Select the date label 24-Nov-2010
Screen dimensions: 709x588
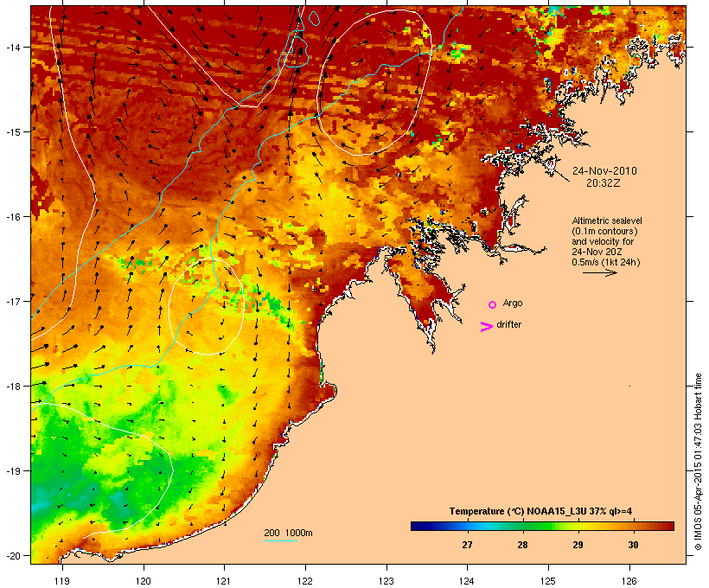[604, 171]
